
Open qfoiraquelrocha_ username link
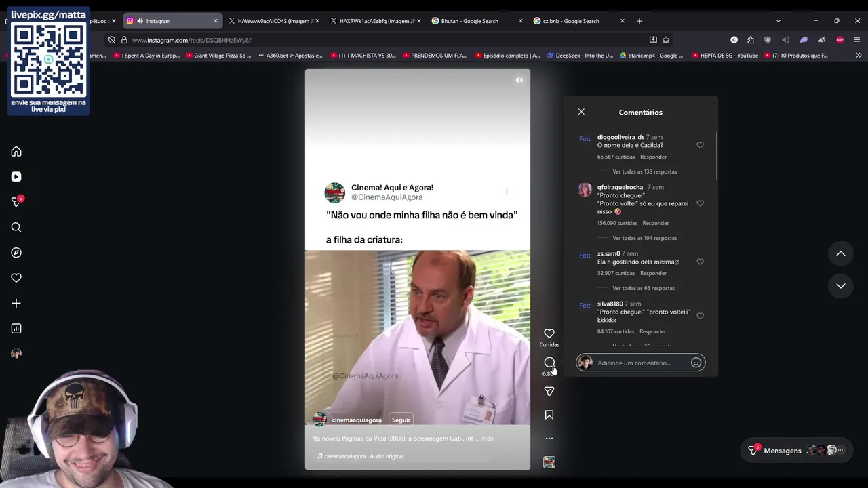pos(621,187)
